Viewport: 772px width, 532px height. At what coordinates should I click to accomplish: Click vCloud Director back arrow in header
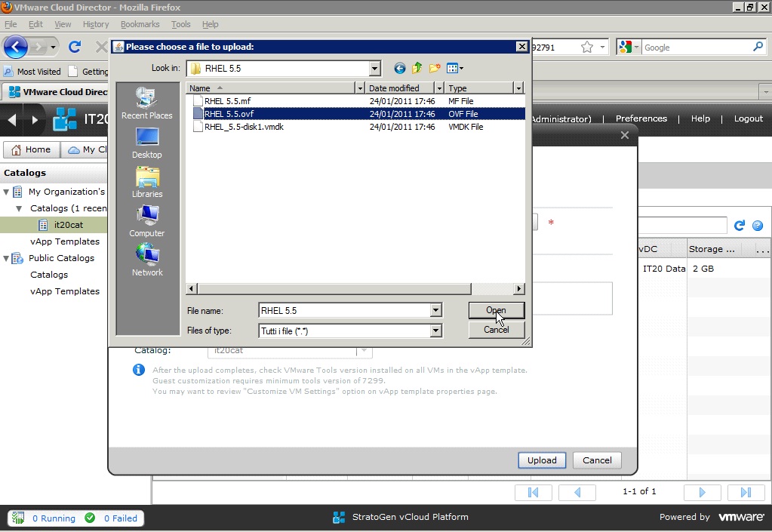(12, 119)
